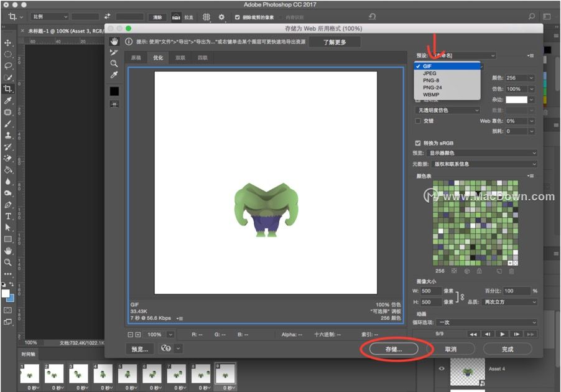This screenshot has width=561, height=392.
Task: Switch to the 四联 tab
Action: pos(203,58)
